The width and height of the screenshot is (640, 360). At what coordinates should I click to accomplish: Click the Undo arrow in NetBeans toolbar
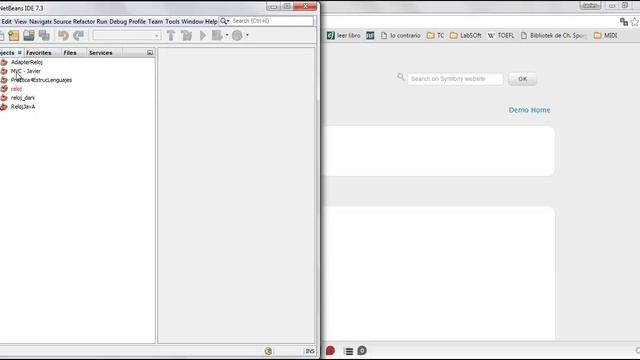click(x=63, y=36)
